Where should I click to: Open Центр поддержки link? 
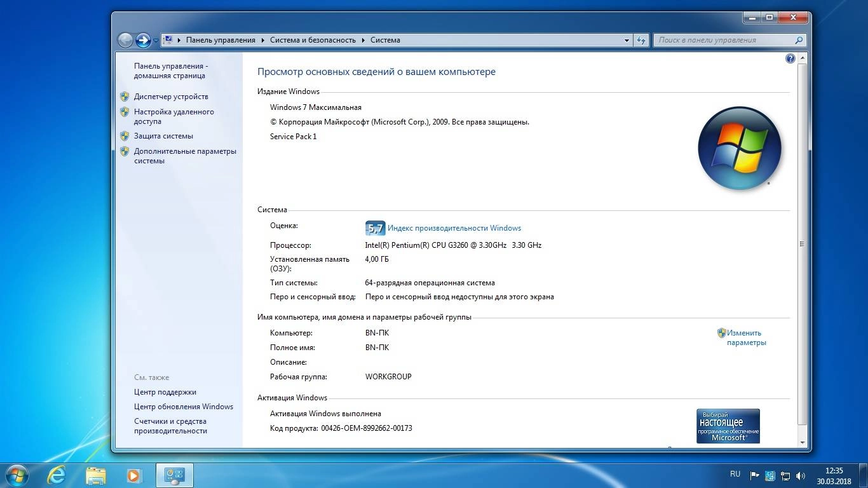(165, 392)
